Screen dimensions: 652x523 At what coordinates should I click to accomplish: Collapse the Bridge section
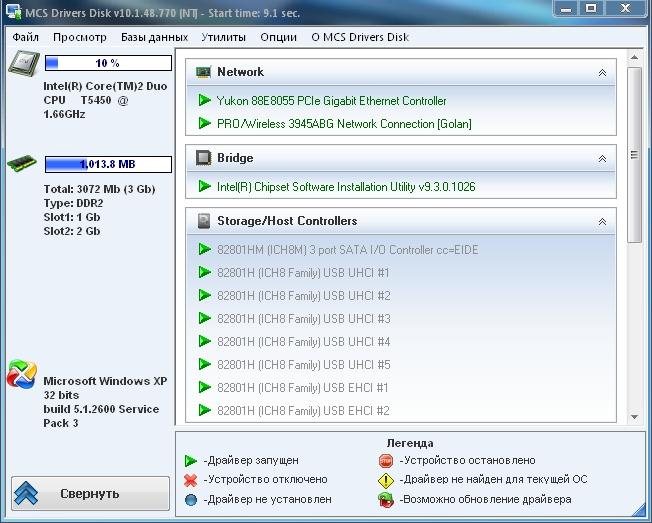point(602,159)
